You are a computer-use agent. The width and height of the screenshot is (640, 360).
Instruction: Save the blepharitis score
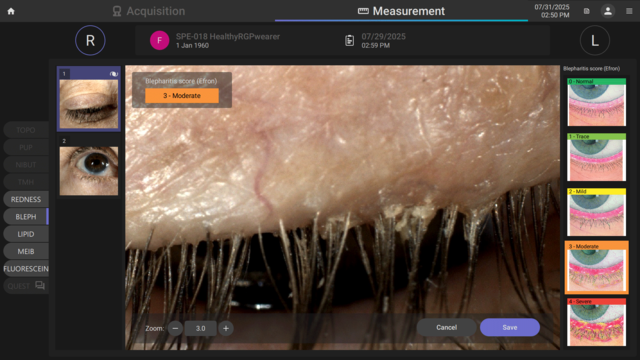tap(510, 327)
